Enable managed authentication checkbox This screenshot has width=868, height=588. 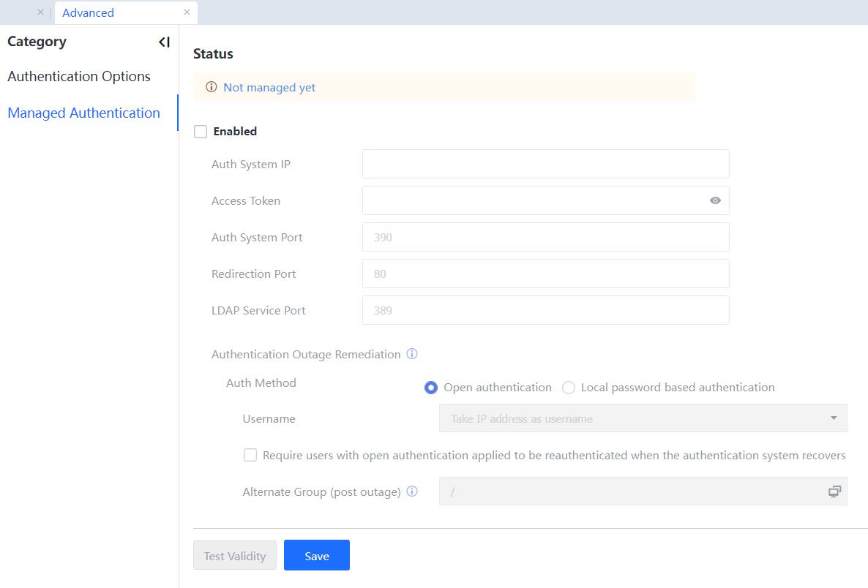(201, 132)
